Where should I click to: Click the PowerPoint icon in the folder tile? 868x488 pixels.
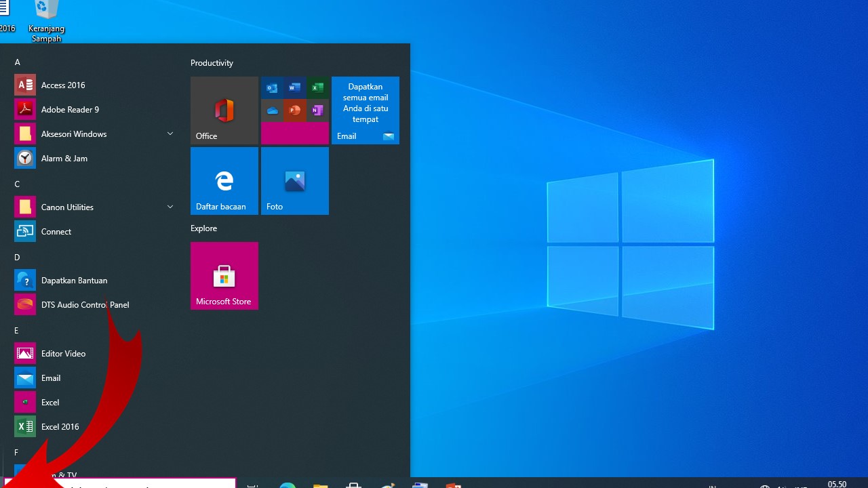point(294,110)
